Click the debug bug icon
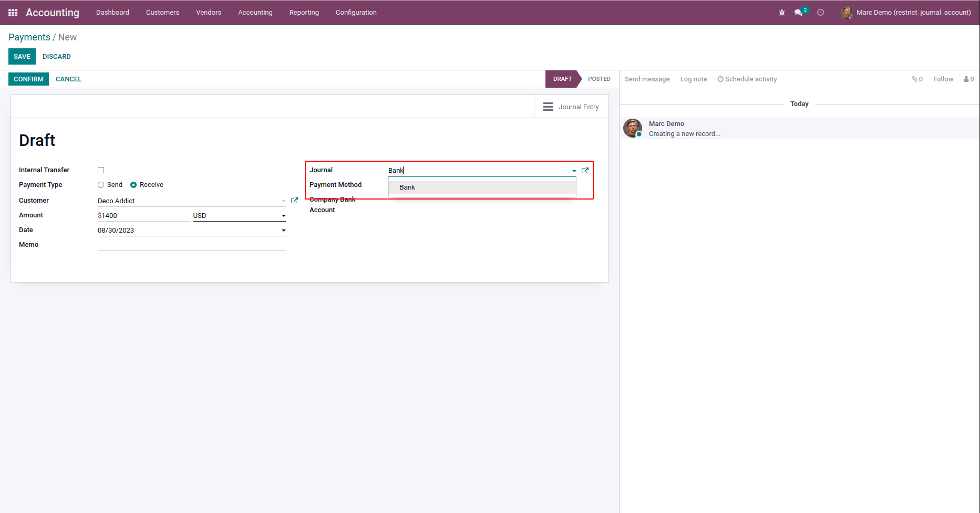Screen dimensions: 980x513 pyautogui.click(x=782, y=13)
